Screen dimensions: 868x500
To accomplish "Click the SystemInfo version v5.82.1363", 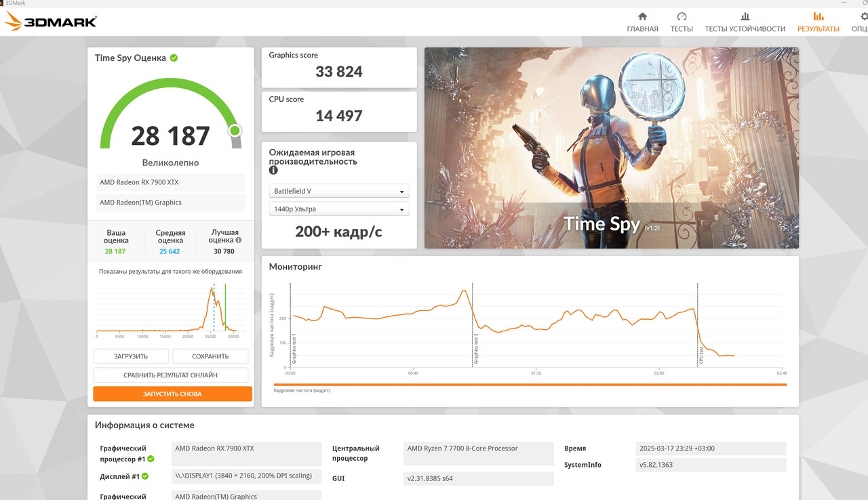I will (x=711, y=465).
